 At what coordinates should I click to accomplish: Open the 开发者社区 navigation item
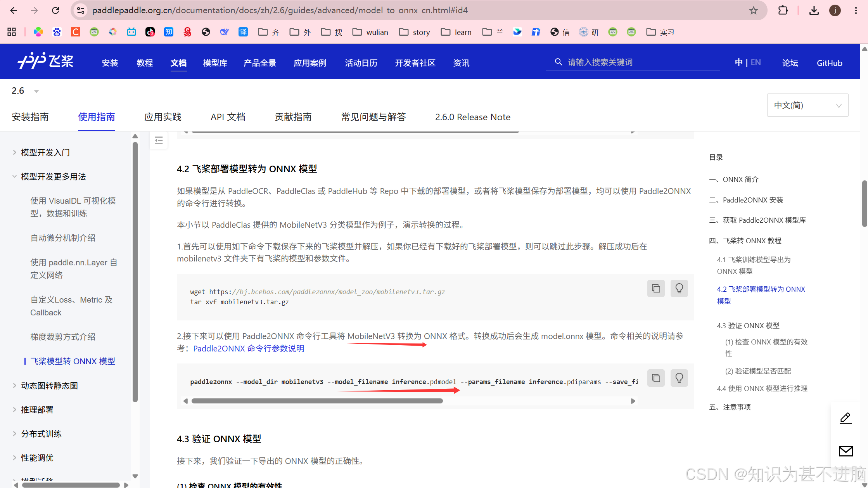coord(415,63)
